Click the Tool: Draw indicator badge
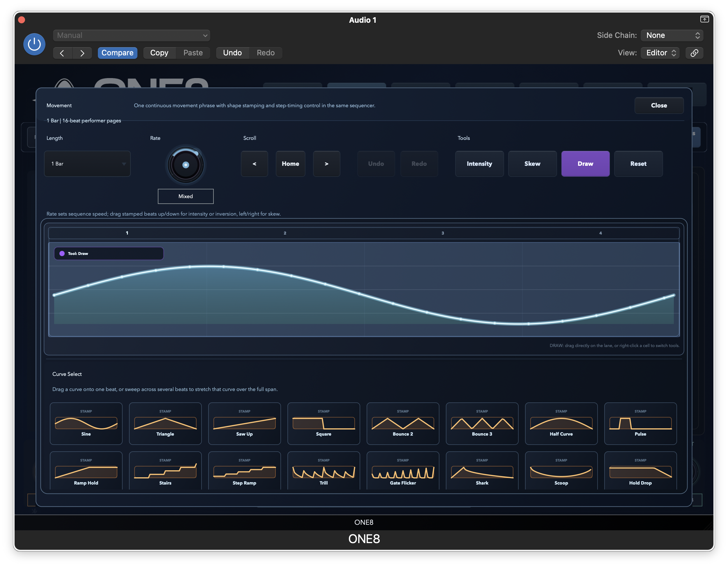 [x=109, y=253]
